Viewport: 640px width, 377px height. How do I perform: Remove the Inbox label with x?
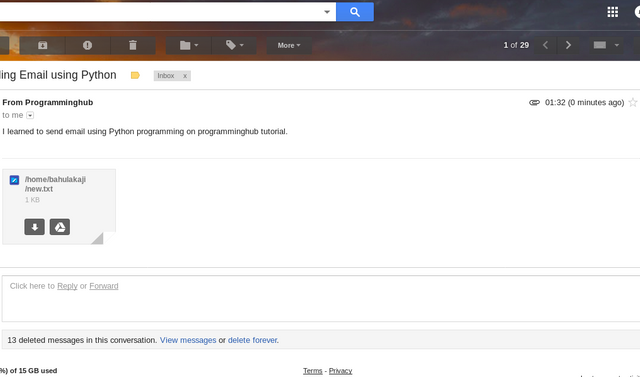tap(185, 76)
